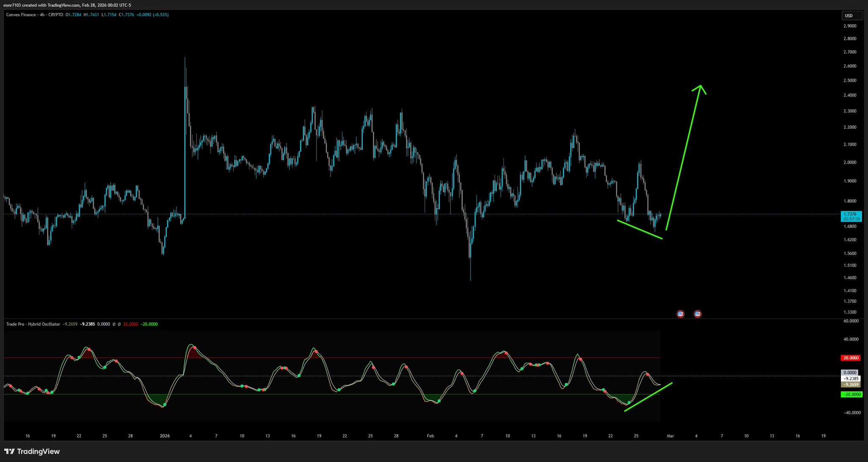Click the 4h interval in the chart legend
Viewport: 868px width, 462px height.
click(x=42, y=15)
